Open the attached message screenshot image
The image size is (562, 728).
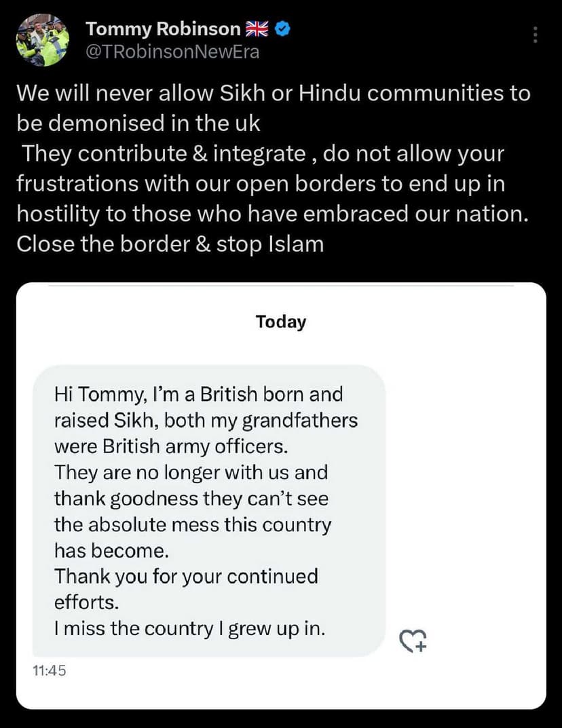[281, 495]
